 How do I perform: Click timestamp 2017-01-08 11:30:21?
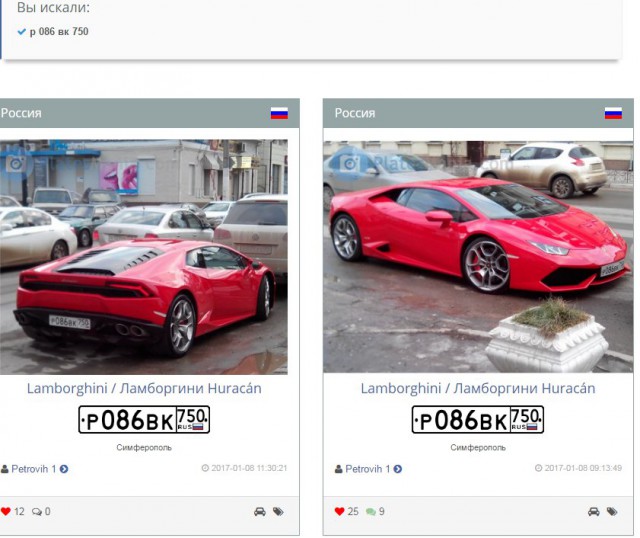[x=249, y=468]
